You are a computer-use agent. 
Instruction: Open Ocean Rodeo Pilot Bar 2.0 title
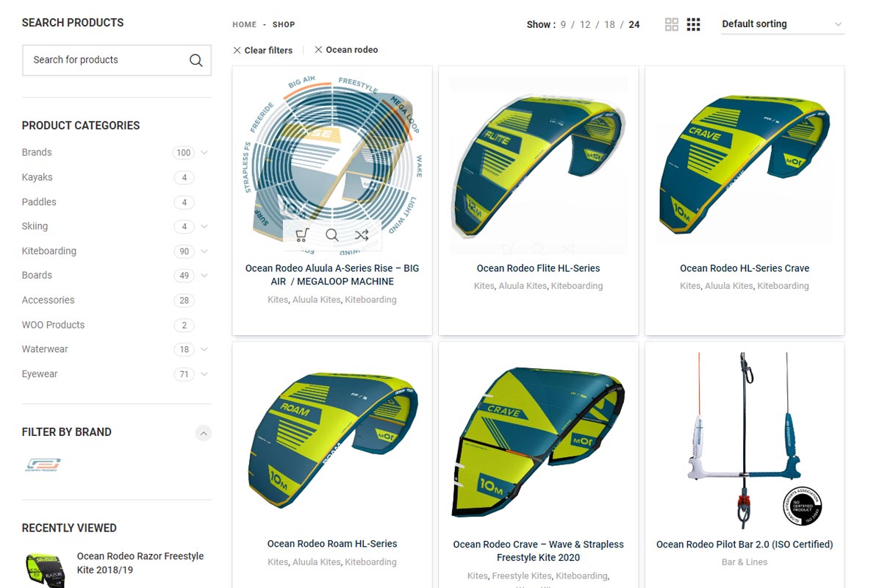click(745, 545)
